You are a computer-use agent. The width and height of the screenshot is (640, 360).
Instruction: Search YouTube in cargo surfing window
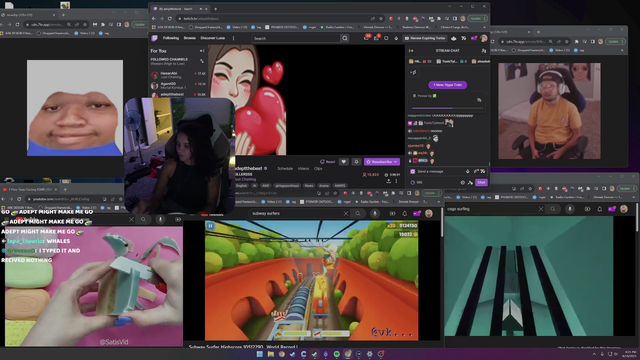pos(553,209)
